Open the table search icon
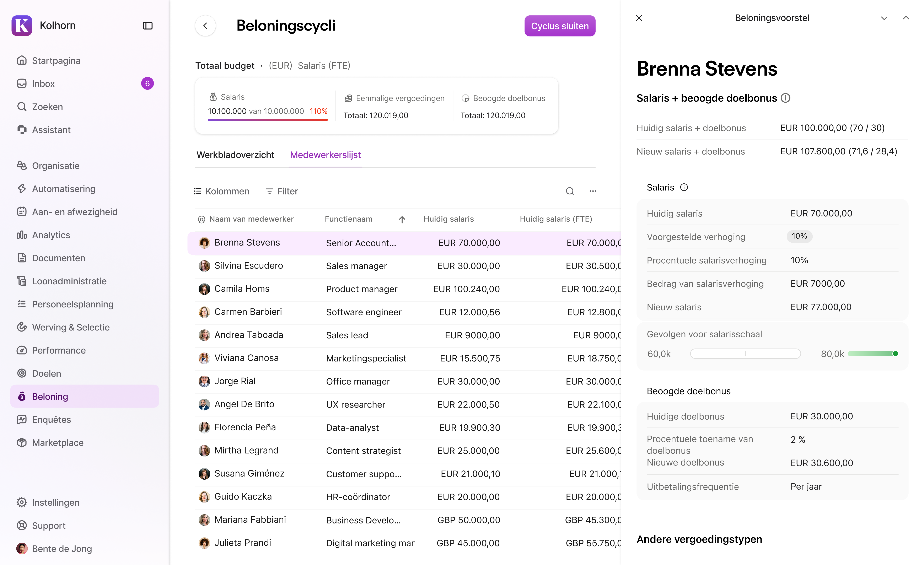This screenshot has height=565, width=924. point(570,191)
